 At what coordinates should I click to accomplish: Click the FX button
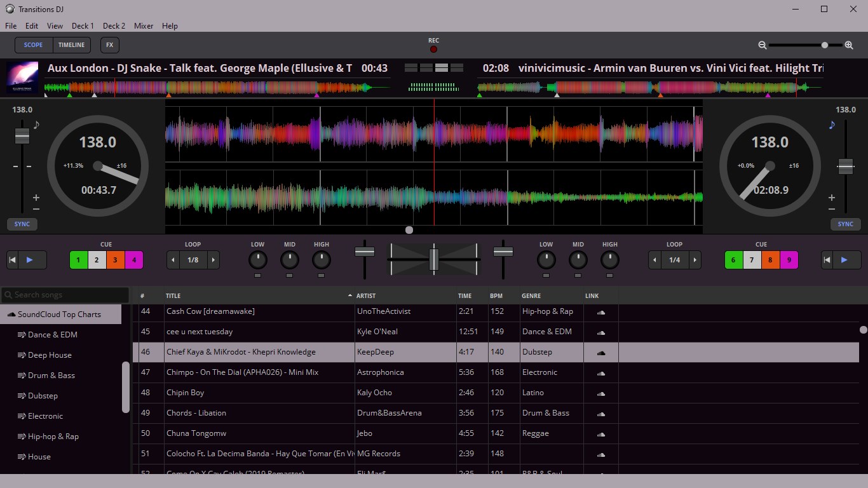[109, 44]
